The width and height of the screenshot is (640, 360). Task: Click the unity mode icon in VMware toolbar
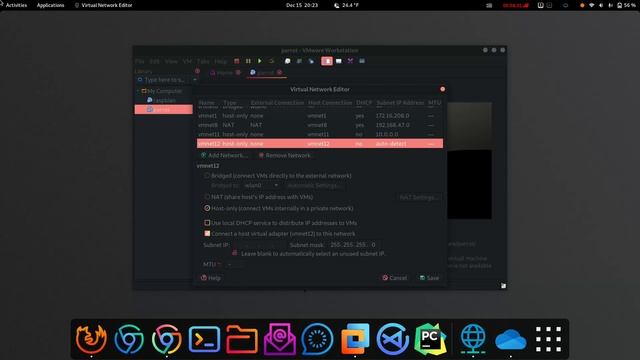click(350, 61)
